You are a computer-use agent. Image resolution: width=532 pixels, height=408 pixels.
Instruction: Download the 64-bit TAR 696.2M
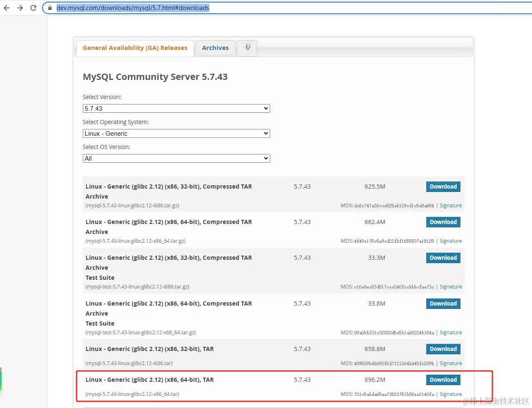(443, 380)
